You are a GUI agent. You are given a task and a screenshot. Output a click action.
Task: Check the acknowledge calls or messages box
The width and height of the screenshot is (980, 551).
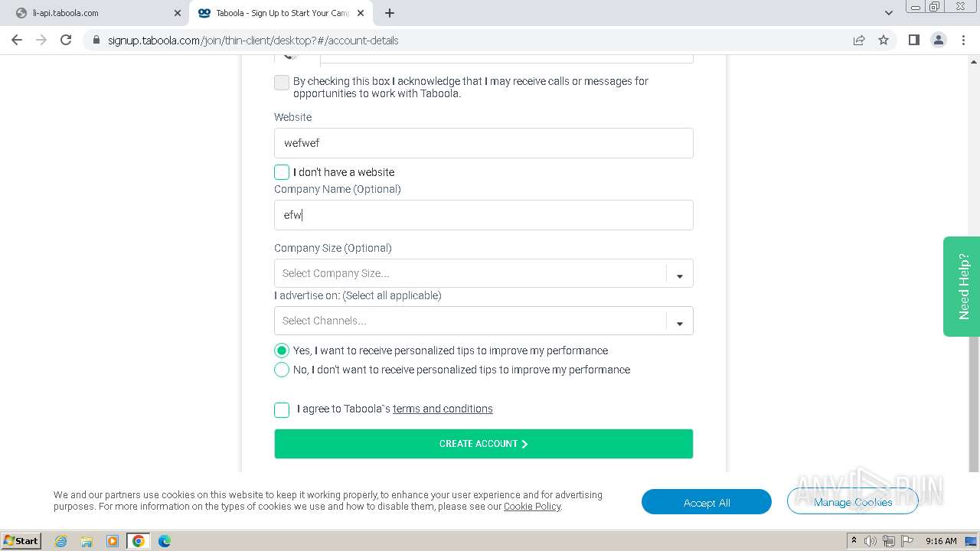coord(282,83)
